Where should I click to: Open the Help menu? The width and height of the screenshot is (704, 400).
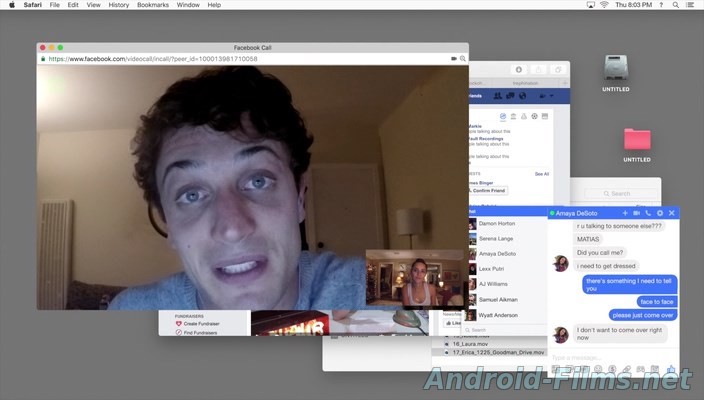[214, 5]
